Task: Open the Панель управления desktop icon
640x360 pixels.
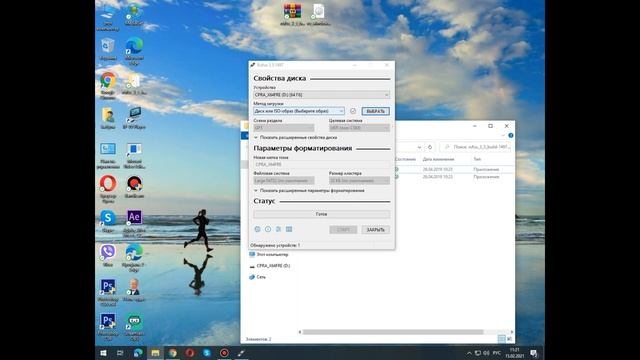Action: click(108, 155)
